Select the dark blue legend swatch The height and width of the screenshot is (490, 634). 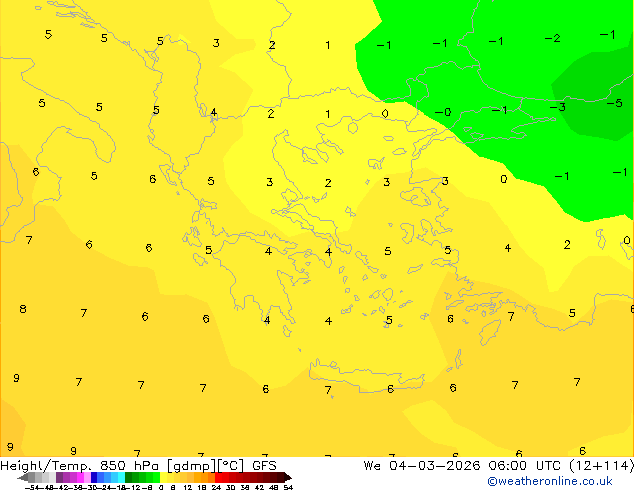[94, 477]
